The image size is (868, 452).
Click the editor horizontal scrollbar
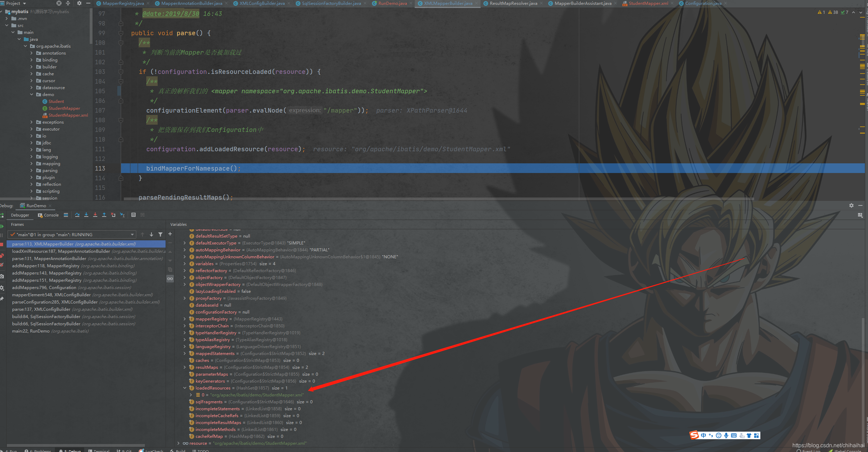coord(438,199)
